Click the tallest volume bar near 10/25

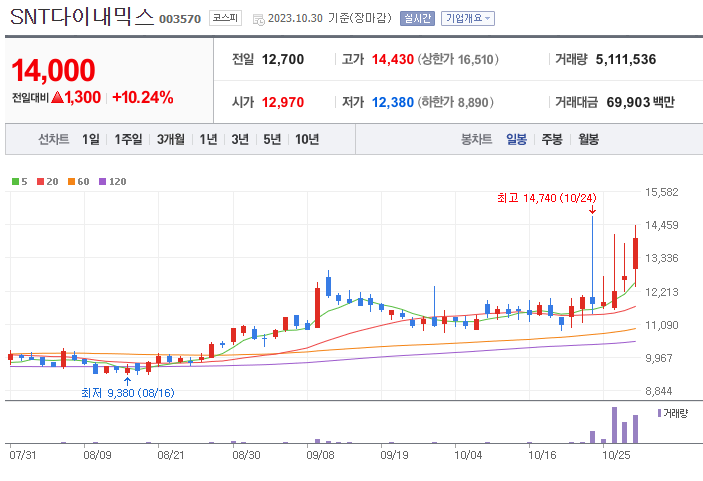[614, 425]
